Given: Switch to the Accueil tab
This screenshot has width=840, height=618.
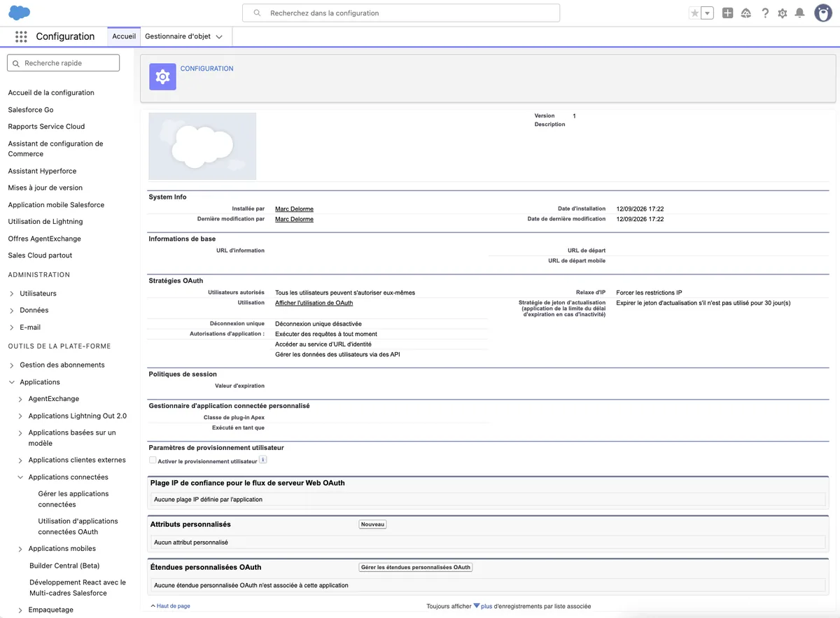Looking at the screenshot, I should coord(124,36).
